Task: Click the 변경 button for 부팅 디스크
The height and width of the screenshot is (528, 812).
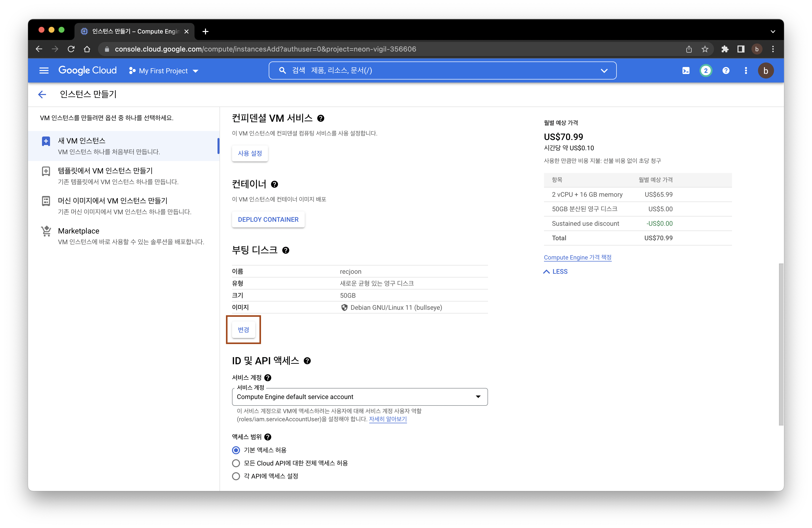Action: pos(243,330)
